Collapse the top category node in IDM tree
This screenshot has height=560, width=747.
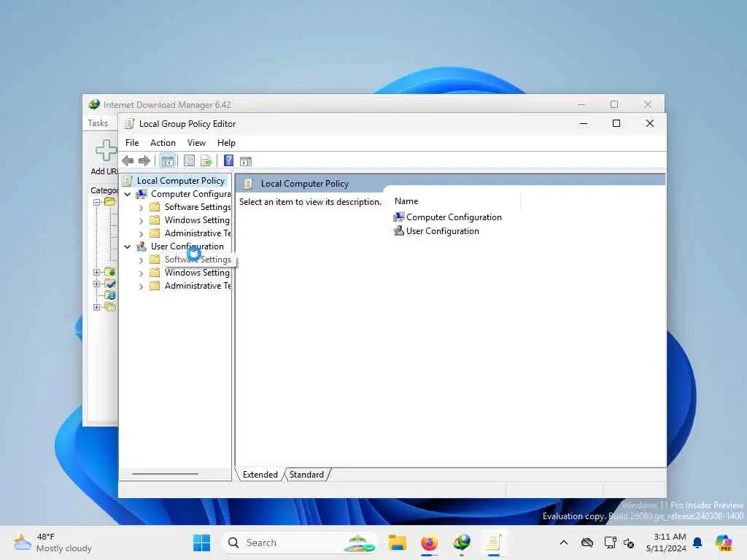point(97,202)
